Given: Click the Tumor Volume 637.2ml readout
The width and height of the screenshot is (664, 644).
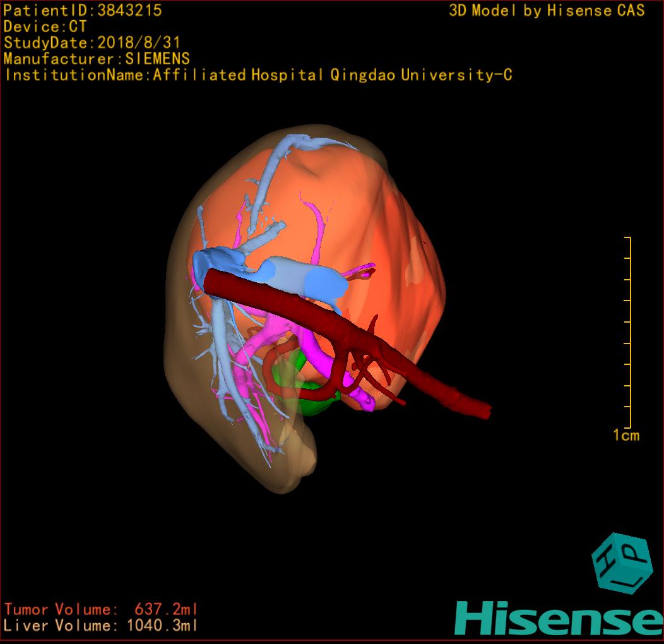Looking at the screenshot, I should pos(101,609).
